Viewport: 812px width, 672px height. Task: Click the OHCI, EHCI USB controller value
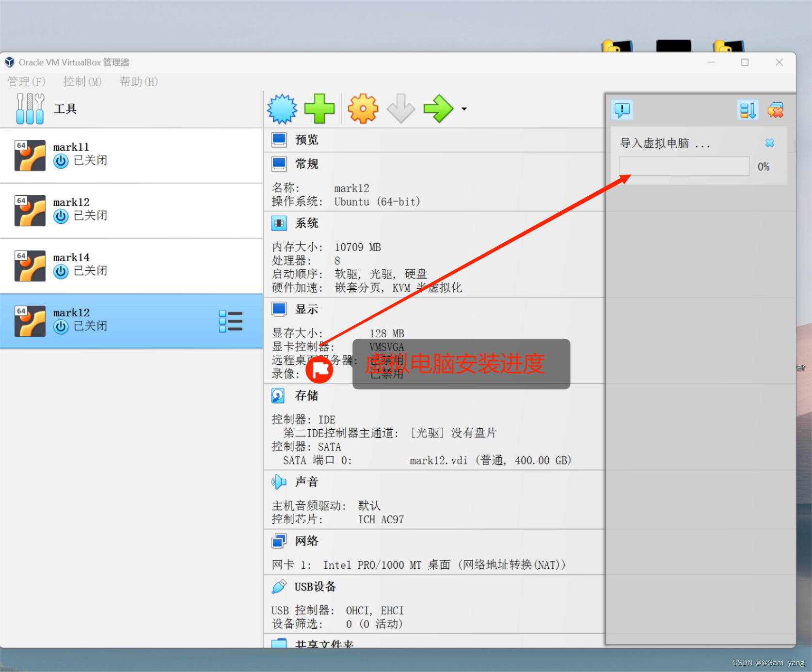pos(375,610)
